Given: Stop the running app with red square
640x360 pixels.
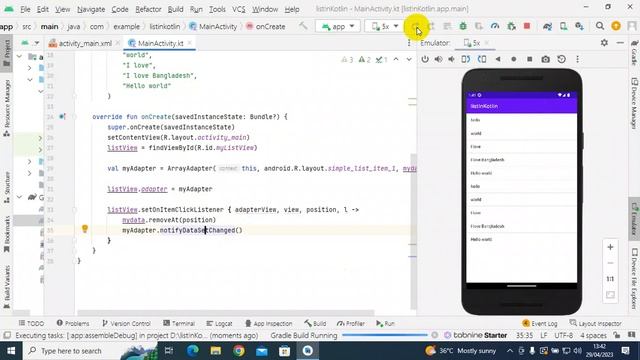Looking at the screenshot, I should coord(527,26).
